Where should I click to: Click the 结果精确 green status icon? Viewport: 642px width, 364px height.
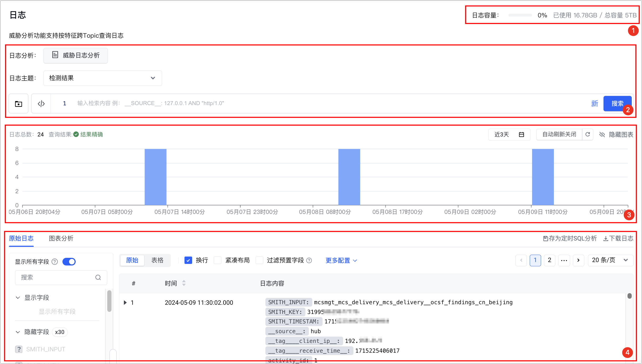[76, 134]
